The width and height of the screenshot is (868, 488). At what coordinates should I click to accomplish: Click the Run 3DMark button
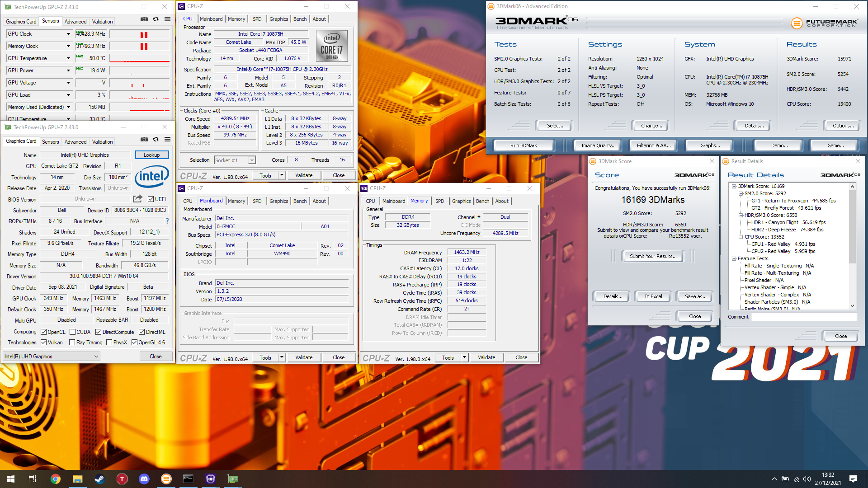(x=524, y=145)
